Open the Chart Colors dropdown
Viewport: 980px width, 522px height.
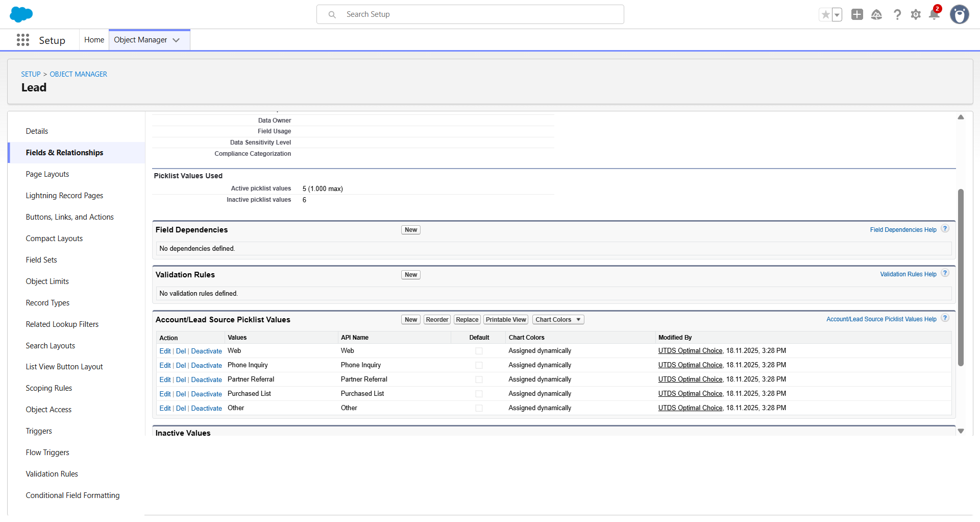click(558, 320)
